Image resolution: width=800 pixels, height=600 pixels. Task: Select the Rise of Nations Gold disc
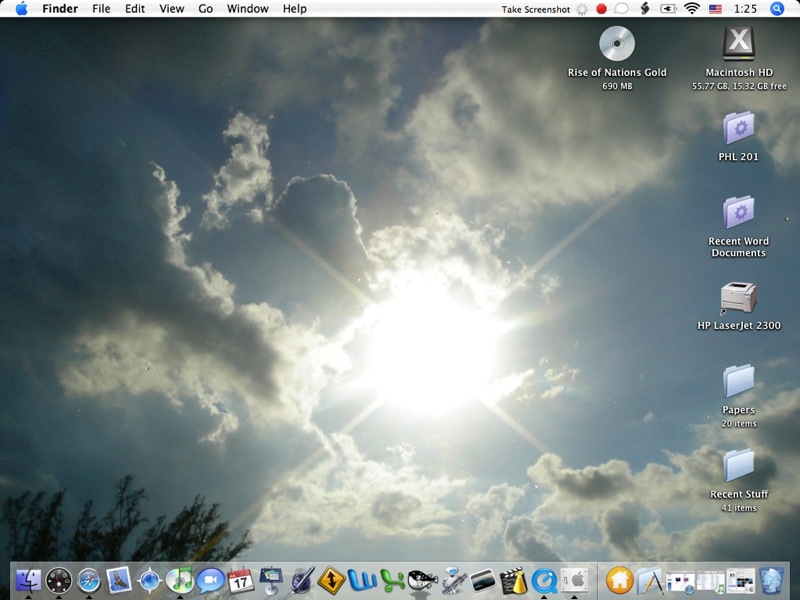pos(617,44)
